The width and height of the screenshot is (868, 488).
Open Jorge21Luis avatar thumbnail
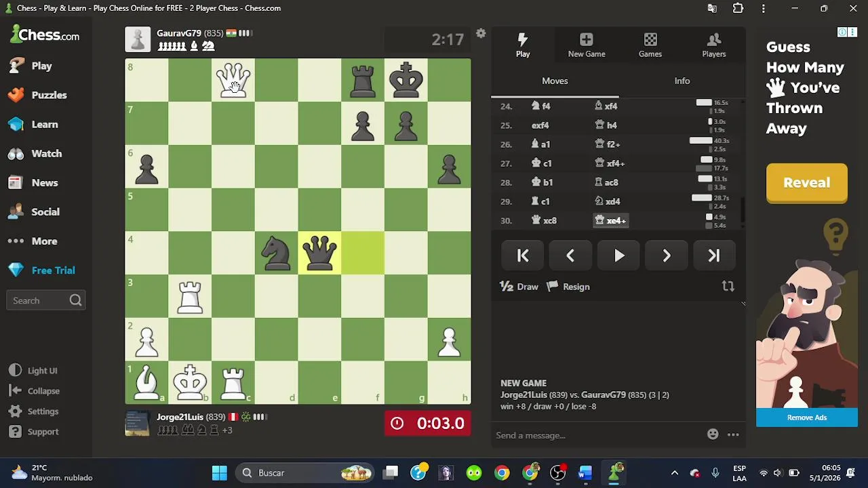(138, 423)
